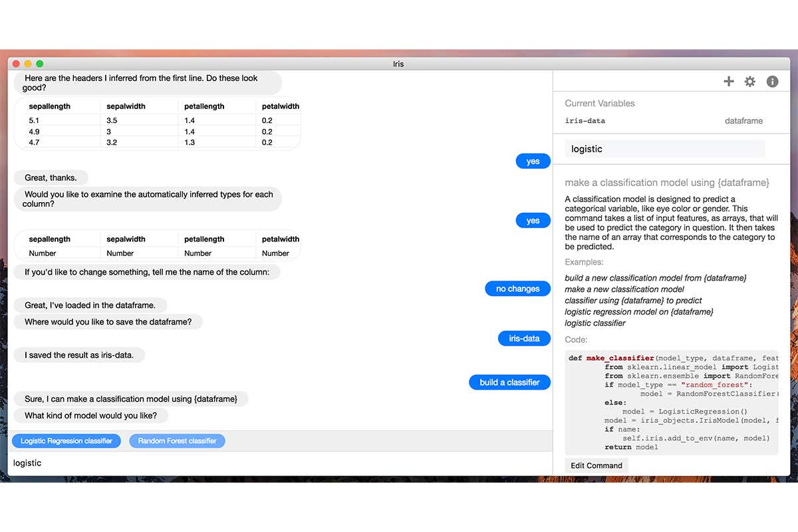Select the iris-data variable entry
This screenshot has width=798, height=532.
coord(585,121)
